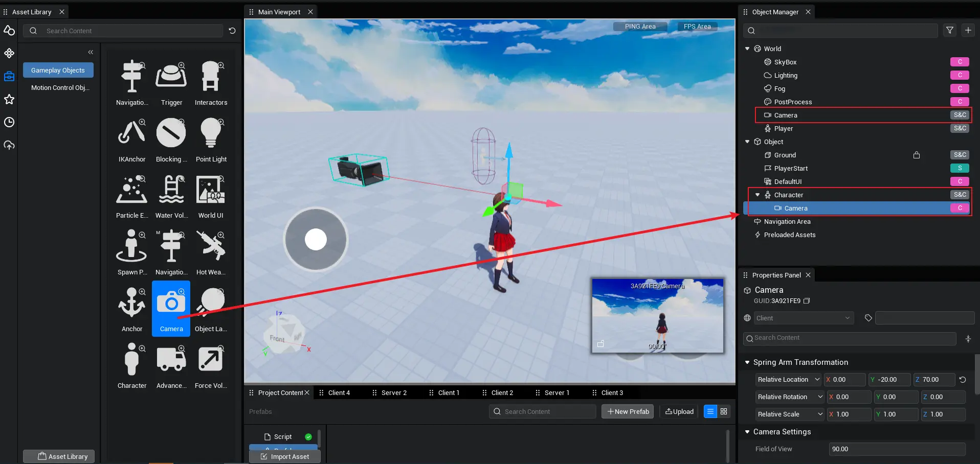Screen dimensions: 980x464
Task: Select the Trigger gameplay object
Action: click(171, 83)
